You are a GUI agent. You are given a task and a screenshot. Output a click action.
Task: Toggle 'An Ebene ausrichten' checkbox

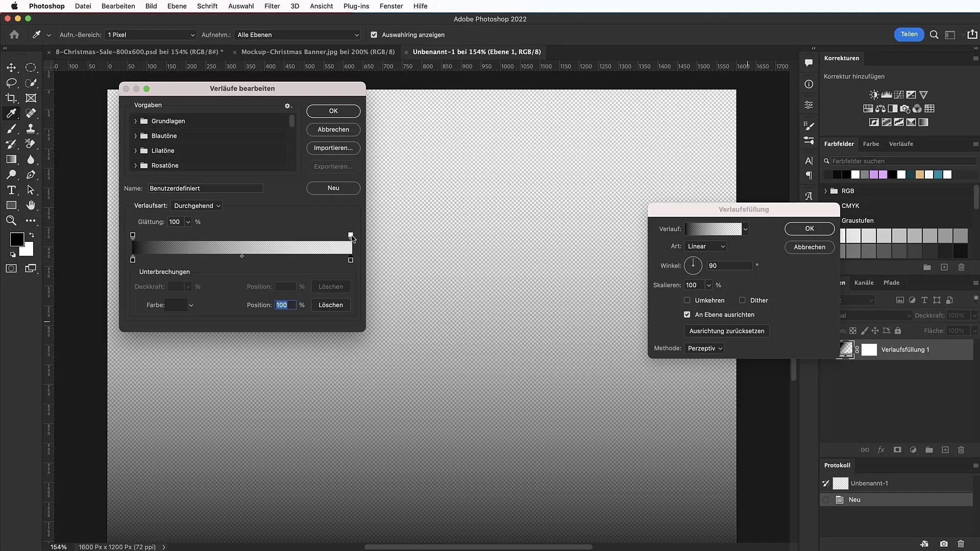687,314
